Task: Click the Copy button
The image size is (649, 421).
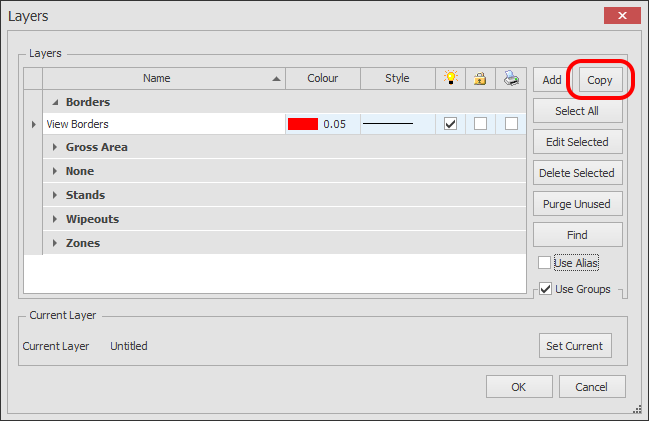Action: 600,80
